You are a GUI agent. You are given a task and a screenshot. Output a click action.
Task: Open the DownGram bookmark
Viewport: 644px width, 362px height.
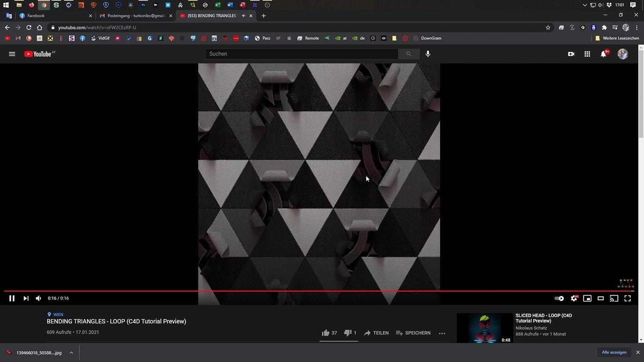coord(427,38)
